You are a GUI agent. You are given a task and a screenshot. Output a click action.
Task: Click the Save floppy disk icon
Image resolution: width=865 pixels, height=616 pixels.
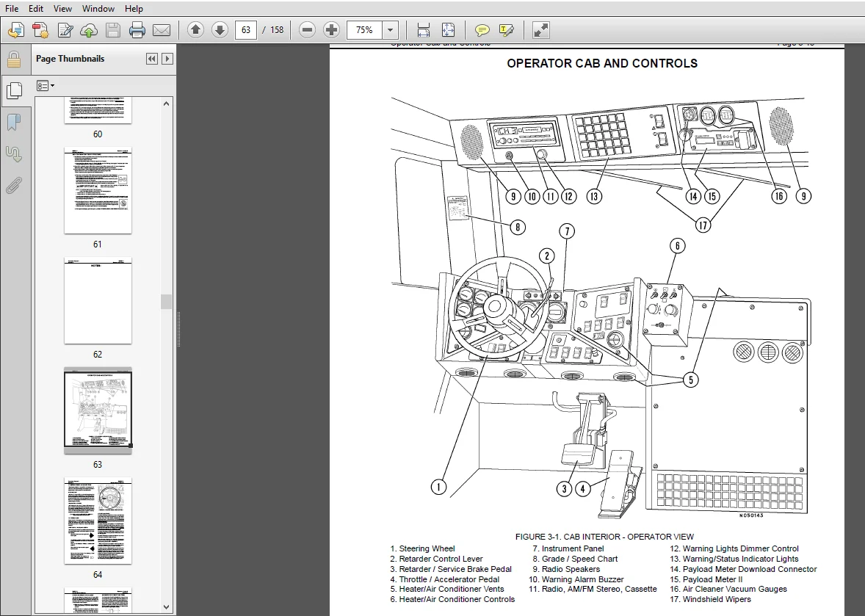pyautogui.click(x=113, y=30)
